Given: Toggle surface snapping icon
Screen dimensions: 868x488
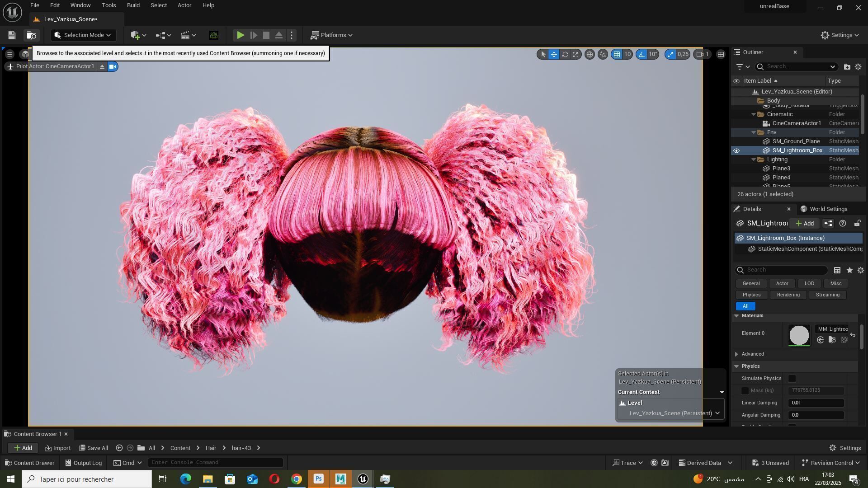Looking at the screenshot, I should point(603,54).
